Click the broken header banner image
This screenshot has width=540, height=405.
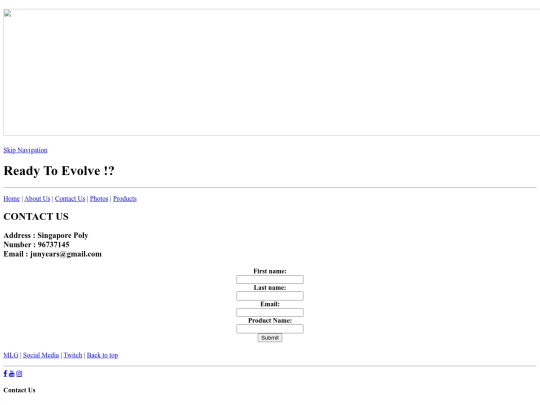[x=272, y=72]
